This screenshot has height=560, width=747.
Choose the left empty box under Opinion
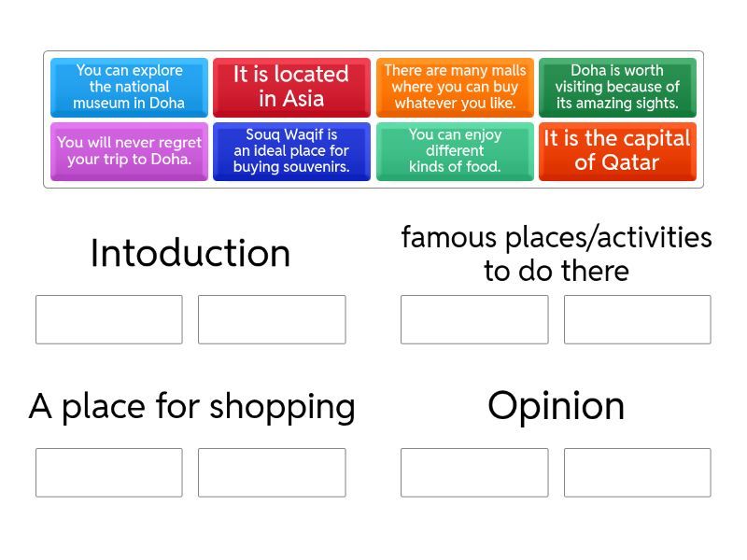(474, 472)
